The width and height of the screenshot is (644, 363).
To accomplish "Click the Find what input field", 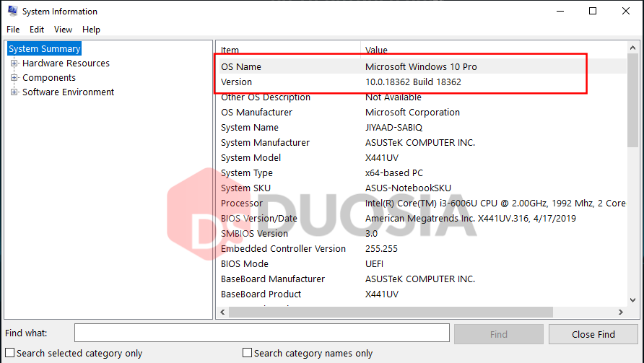I will click(262, 333).
